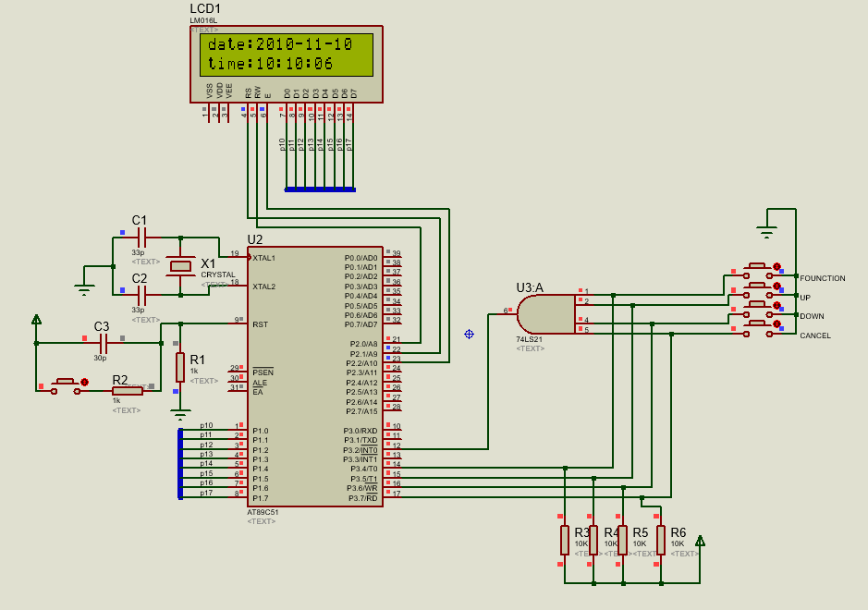
Task: Click the date line on the LCD
Action: coord(280,44)
